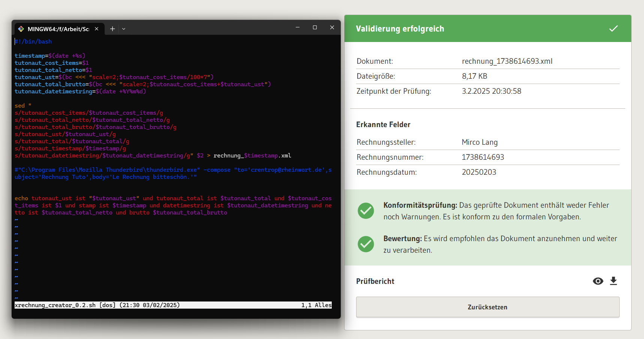Click the s/tutonaut_cost_items/ substitution line
644x339 pixels.
(x=89, y=113)
